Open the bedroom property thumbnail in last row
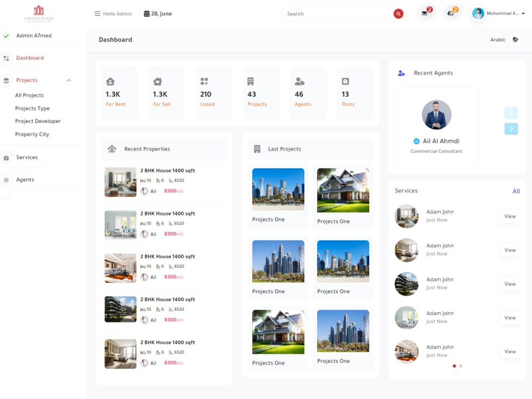 (x=120, y=354)
